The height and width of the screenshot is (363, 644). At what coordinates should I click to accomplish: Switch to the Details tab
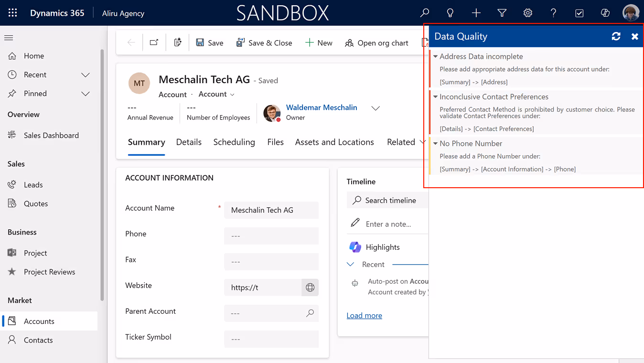[189, 142]
